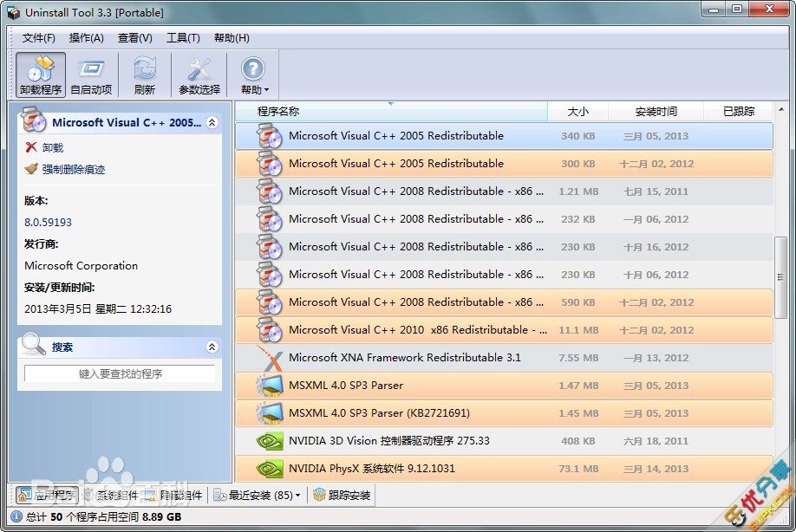Click the NVIDIA 3D Vision driver icon
Image resolution: width=796 pixels, height=532 pixels.
(270, 441)
